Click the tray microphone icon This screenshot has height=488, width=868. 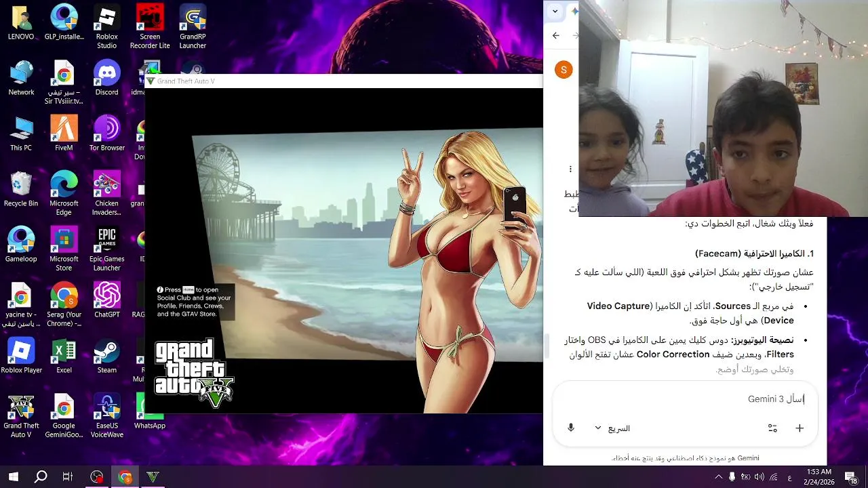click(732, 477)
